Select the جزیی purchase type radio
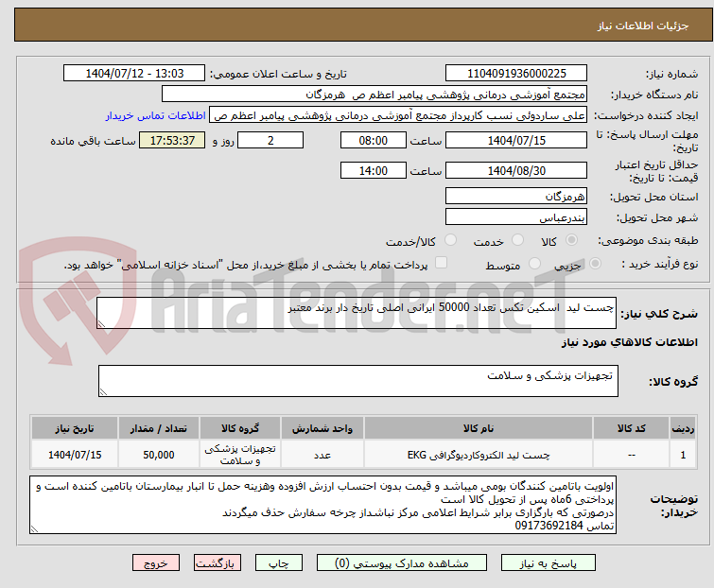Image resolution: width=714 pixels, height=588 pixels. pyautogui.click(x=595, y=264)
